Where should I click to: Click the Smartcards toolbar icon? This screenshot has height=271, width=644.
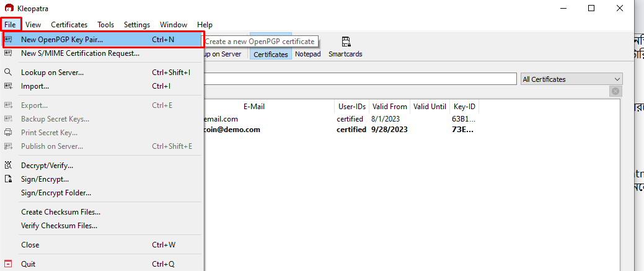(x=345, y=42)
